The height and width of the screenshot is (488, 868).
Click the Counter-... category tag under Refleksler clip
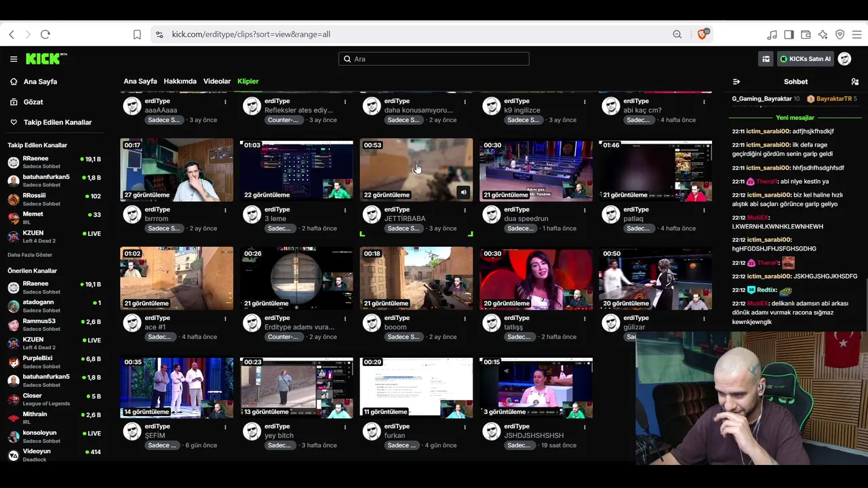(283, 120)
